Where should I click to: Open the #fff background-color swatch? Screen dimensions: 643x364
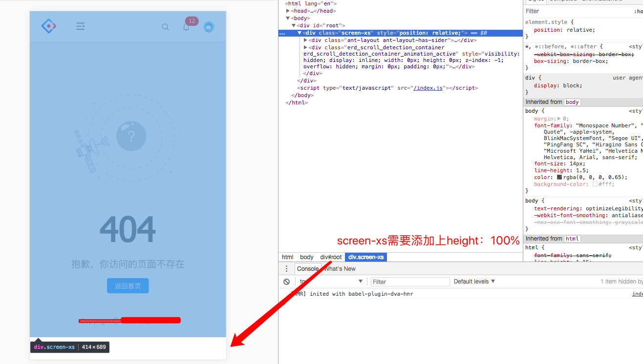(595, 184)
